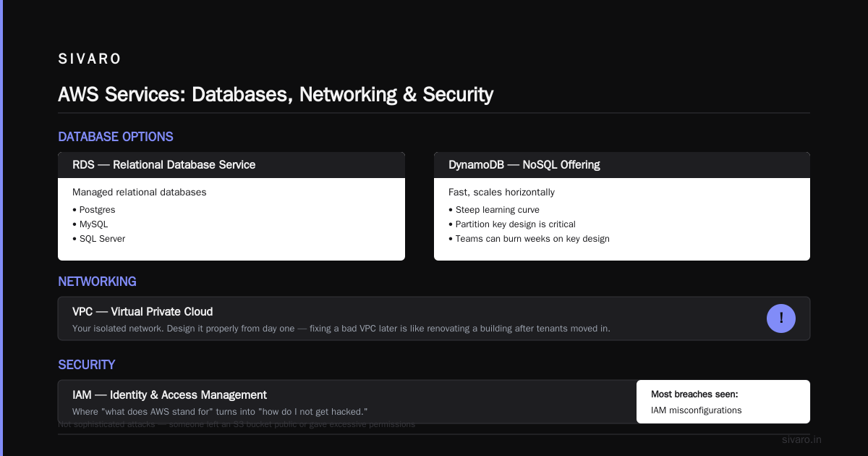Click the 'Most breaches seen:' label
Image resolution: width=868 pixels, height=456 pixels.
(x=694, y=394)
